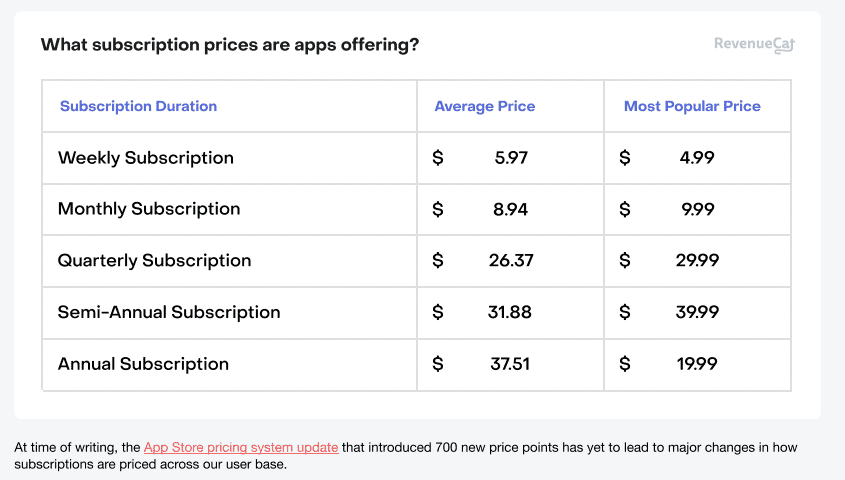Click the quarterly most popular price 29.99
The width and height of the screenshot is (845, 480).
(696, 261)
